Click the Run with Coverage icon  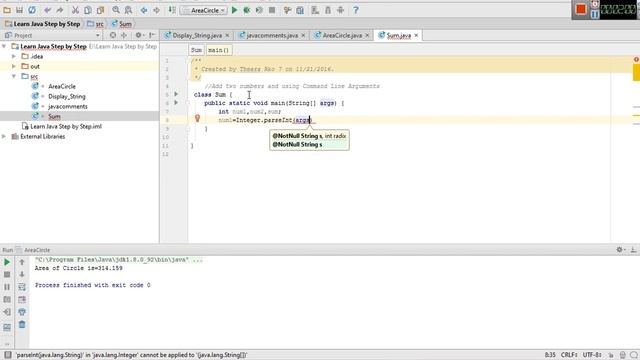[259, 10]
